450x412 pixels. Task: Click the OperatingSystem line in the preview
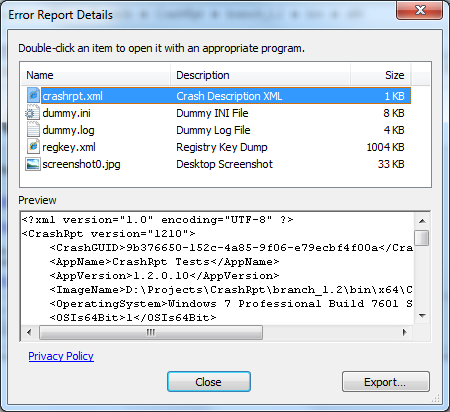[x=231, y=304]
